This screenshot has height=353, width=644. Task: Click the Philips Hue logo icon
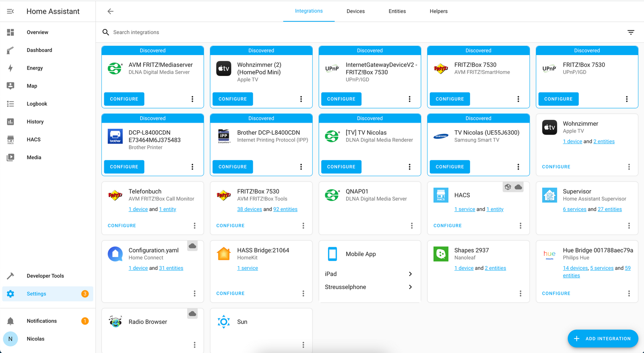click(549, 254)
